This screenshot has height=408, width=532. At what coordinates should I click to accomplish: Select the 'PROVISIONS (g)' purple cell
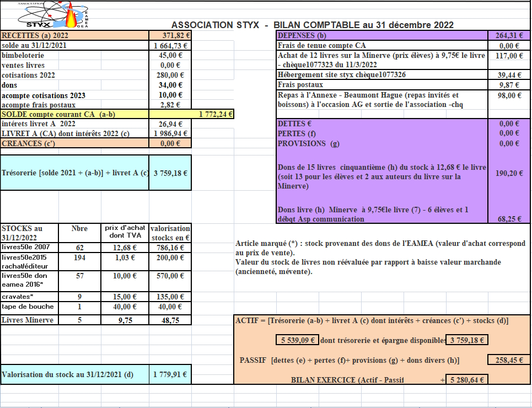(381, 143)
